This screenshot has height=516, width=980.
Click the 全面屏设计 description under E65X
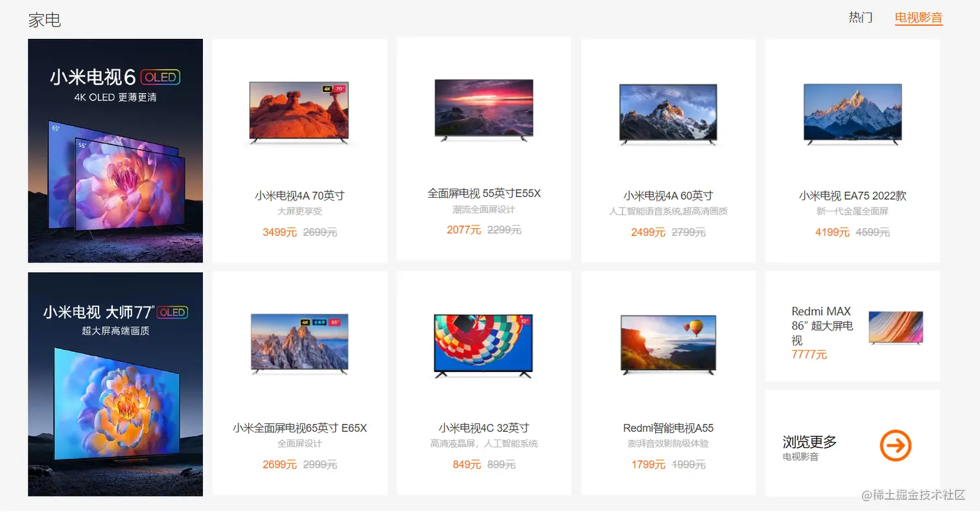[299, 443]
